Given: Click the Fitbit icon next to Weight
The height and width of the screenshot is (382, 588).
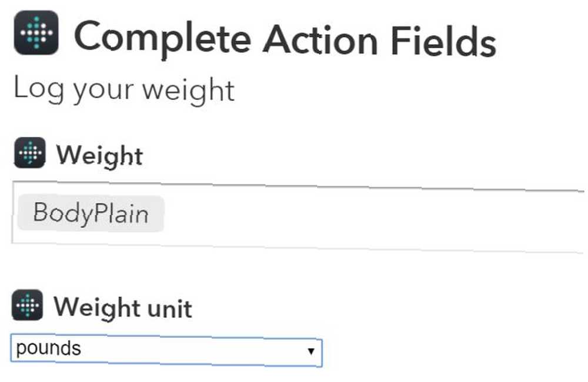Looking at the screenshot, I should click(30, 153).
